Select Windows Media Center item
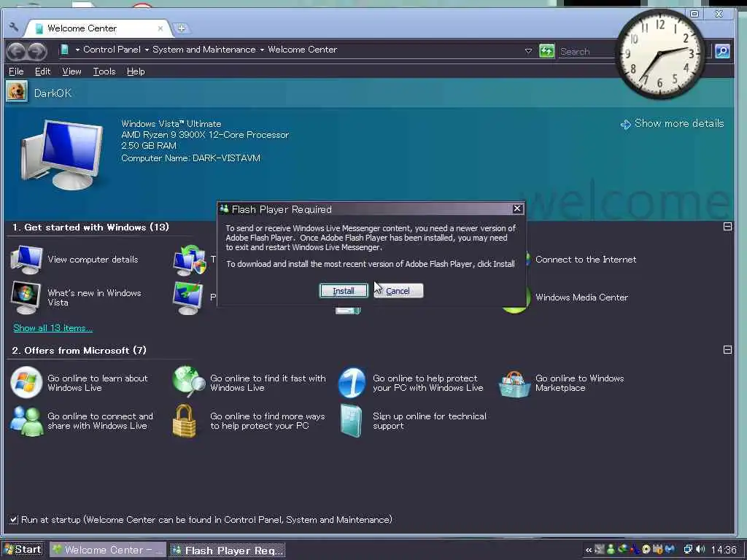 [x=581, y=297]
